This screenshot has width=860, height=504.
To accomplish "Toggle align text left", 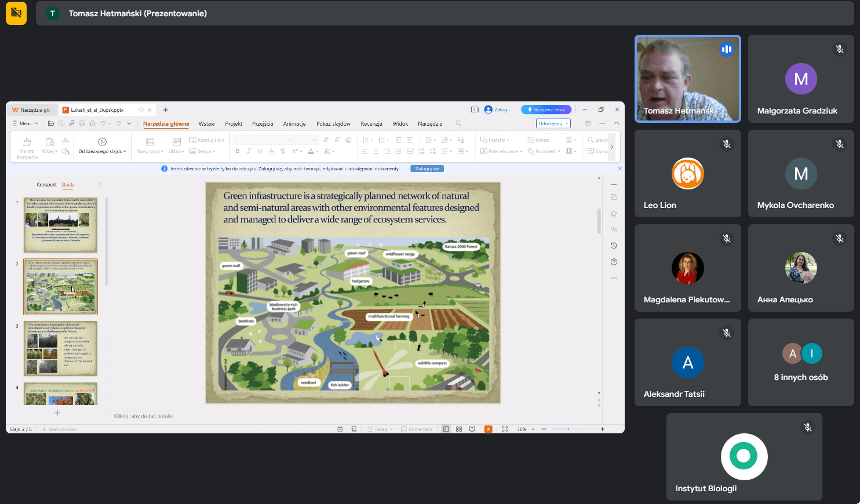I will (365, 151).
